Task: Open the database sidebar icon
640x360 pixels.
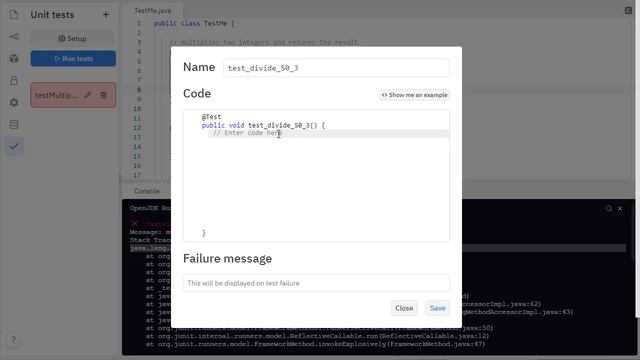Action: click(14, 124)
